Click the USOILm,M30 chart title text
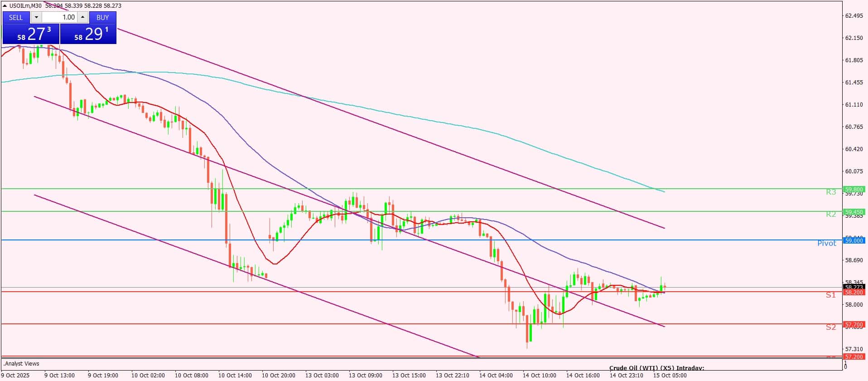Screen dimensions: 868x381 pyautogui.click(x=25, y=5)
